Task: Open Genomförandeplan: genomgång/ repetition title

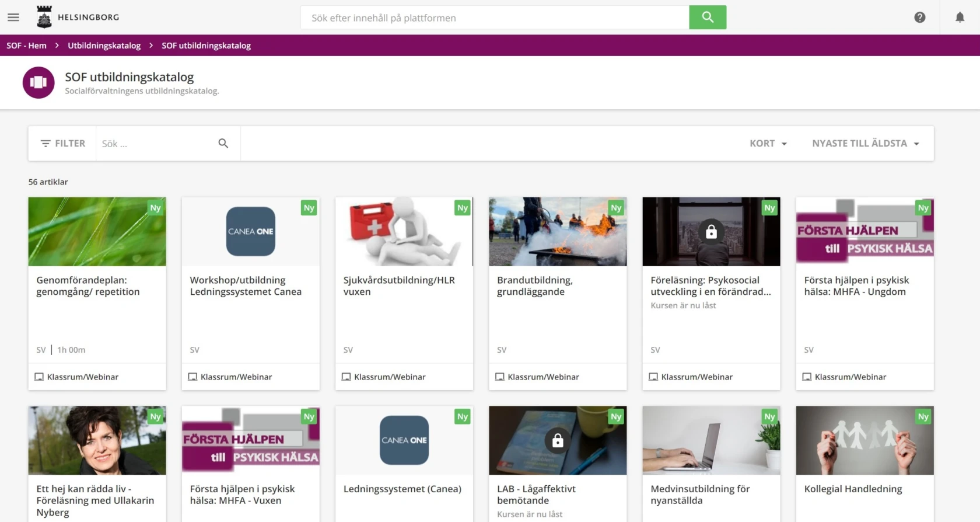Action: [88, 286]
